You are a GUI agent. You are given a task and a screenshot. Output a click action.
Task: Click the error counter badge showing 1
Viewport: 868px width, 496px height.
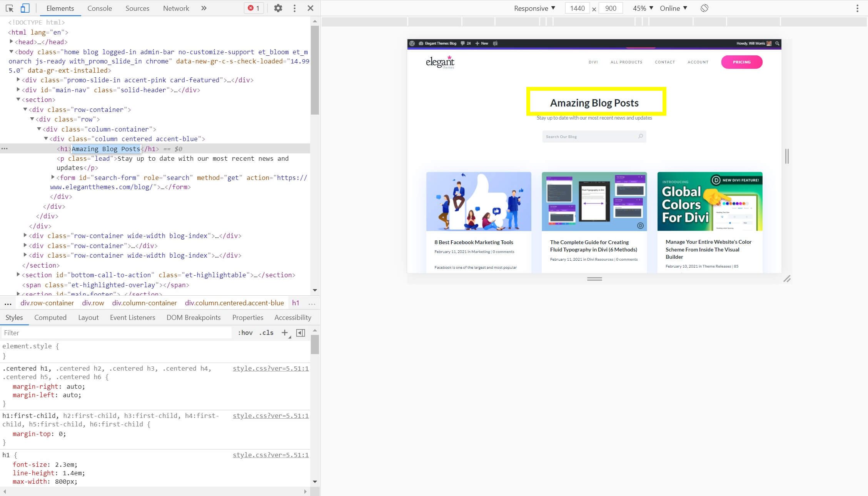click(253, 8)
